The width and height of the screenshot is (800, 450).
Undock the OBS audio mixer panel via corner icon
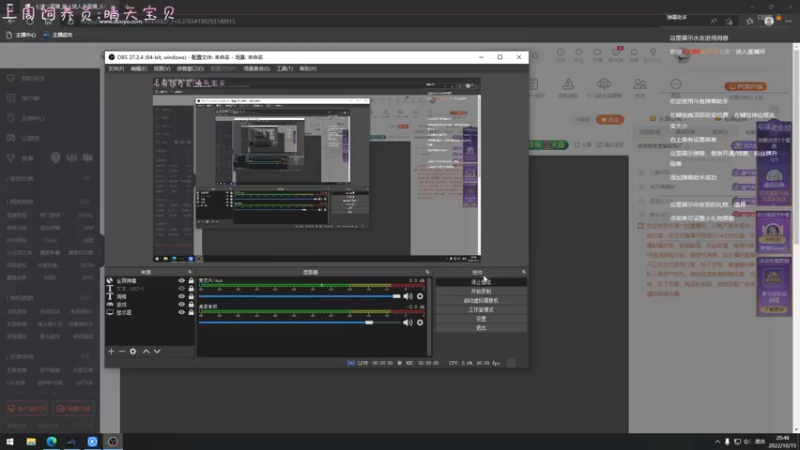428,272
